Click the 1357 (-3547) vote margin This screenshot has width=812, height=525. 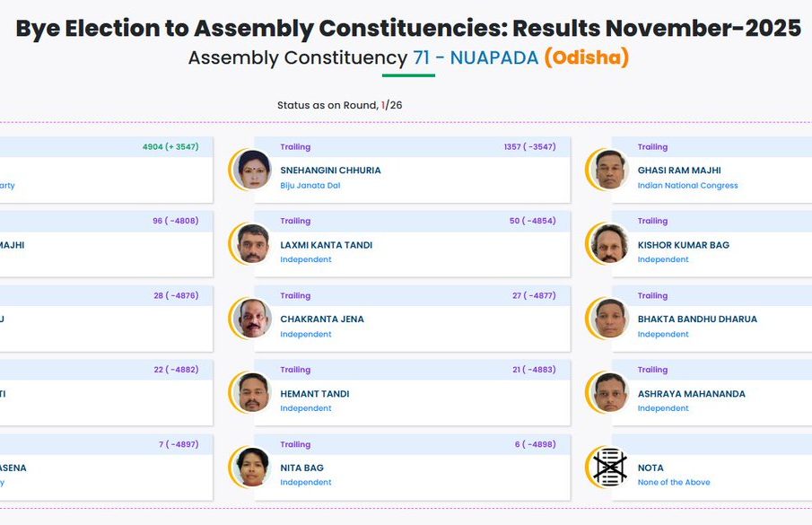coord(529,147)
